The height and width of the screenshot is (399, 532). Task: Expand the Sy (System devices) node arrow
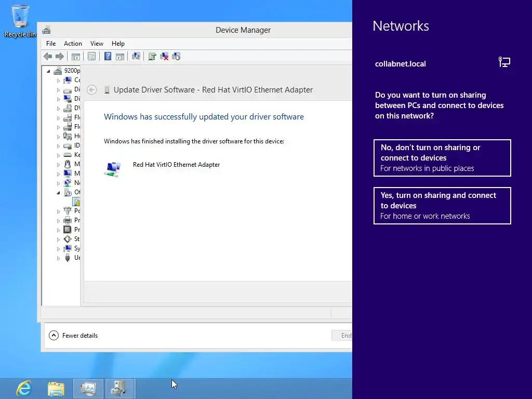click(58, 249)
